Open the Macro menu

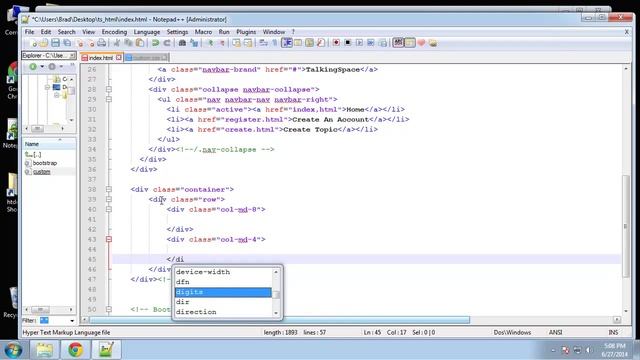[x=203, y=32]
